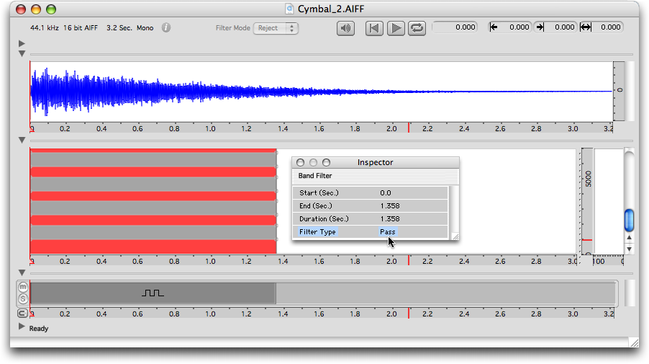Click the light empty area of filter track
The height and width of the screenshot is (364, 649).
point(446,293)
